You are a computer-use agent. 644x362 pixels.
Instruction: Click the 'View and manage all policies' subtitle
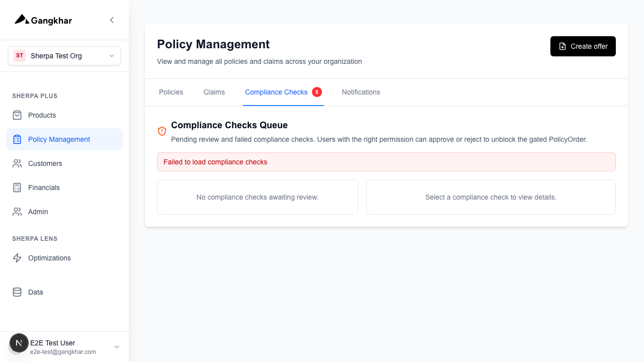(x=259, y=61)
